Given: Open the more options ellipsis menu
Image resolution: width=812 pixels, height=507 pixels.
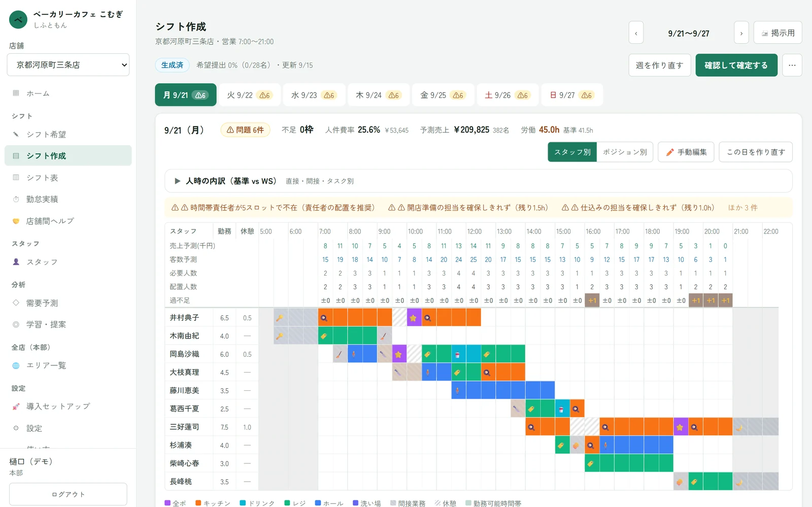Looking at the screenshot, I should [792, 65].
